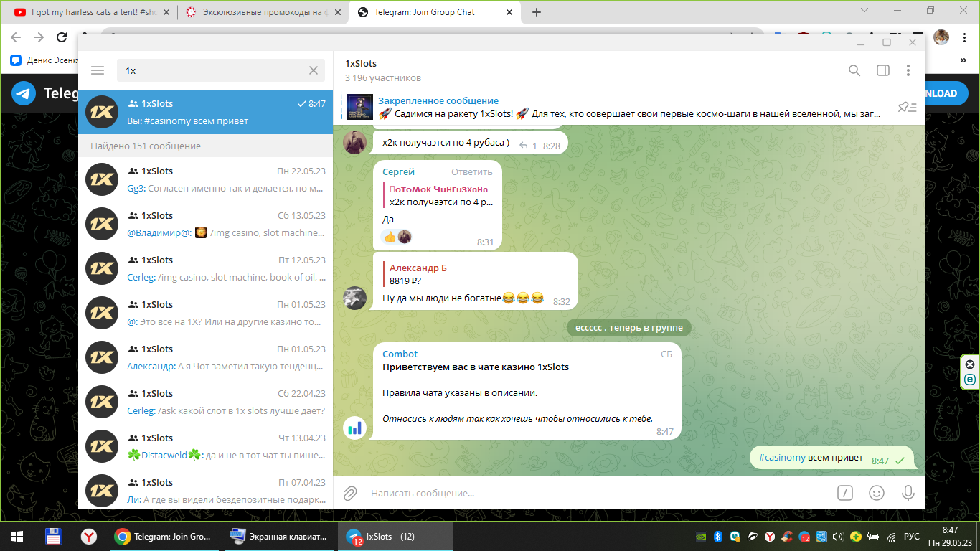Reload the current browser page
980x551 pixels.
tap(62, 37)
